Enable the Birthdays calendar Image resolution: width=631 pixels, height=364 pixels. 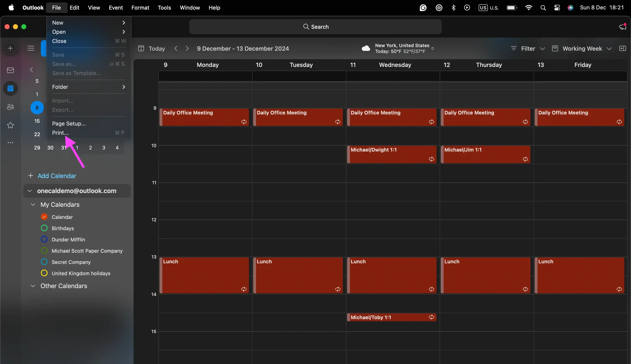pos(44,228)
